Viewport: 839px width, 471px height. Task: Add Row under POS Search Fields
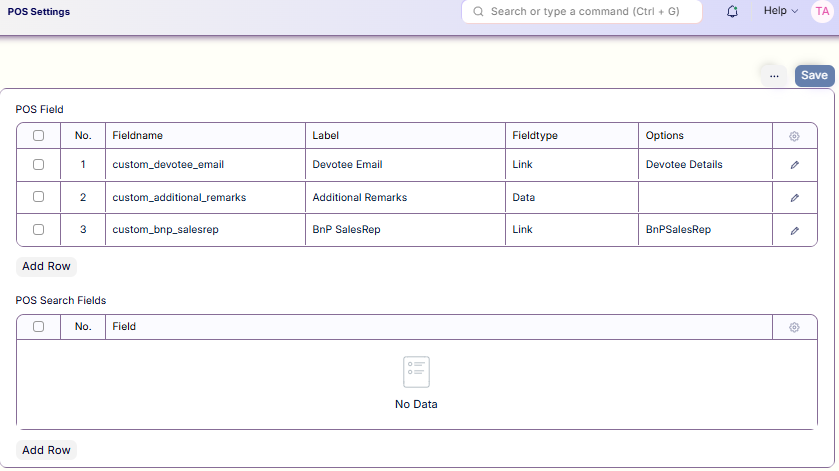pyautogui.click(x=46, y=450)
